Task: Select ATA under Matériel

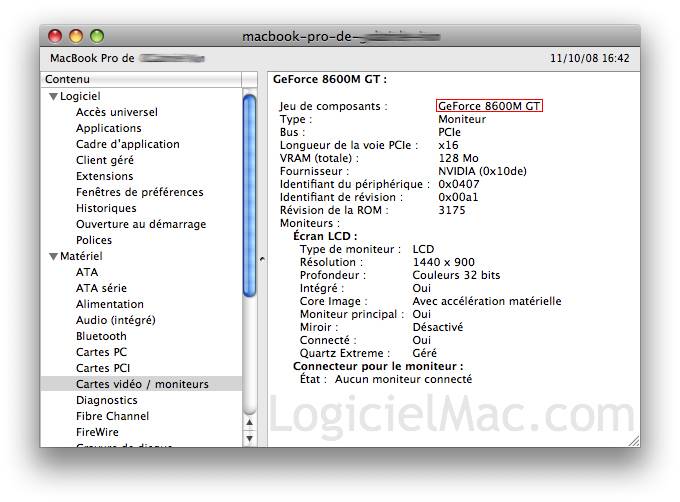Action: pyautogui.click(x=87, y=272)
